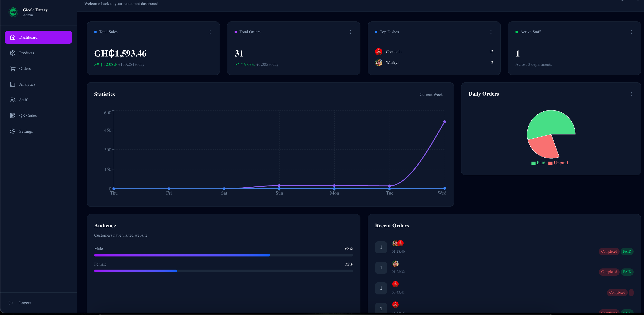644x315 pixels.
Task: Toggle the Unpaid legend entry
Action: 558,163
